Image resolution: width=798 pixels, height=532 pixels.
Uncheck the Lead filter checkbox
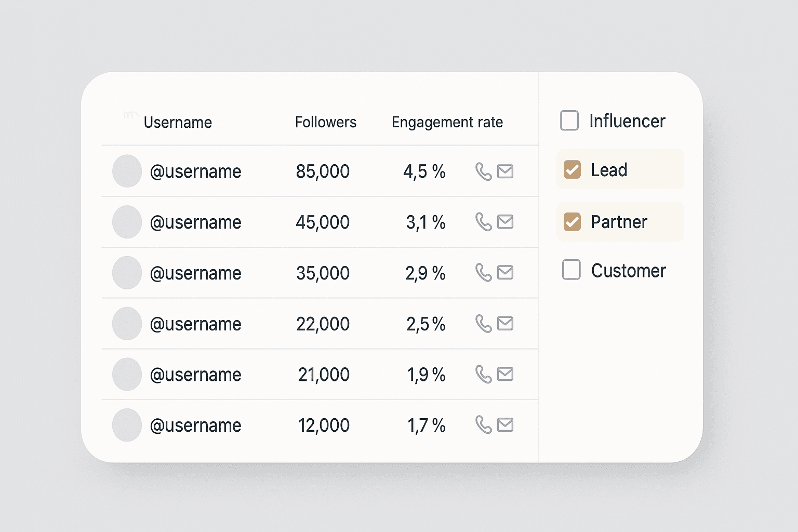[x=572, y=169]
